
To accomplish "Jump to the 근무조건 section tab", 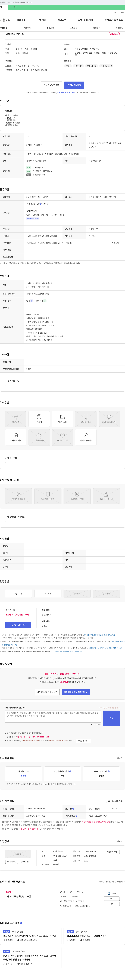I will click(x=27, y=28).
